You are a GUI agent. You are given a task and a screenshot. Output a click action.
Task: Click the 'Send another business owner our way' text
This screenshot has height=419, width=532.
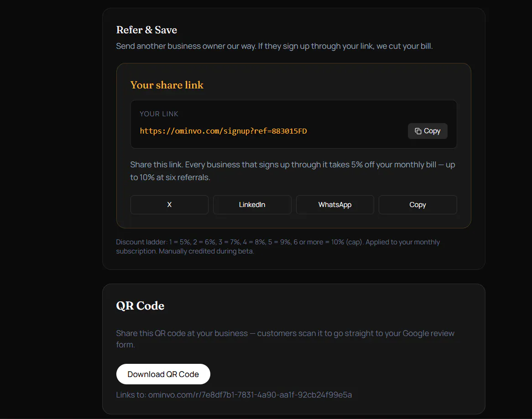tap(274, 46)
